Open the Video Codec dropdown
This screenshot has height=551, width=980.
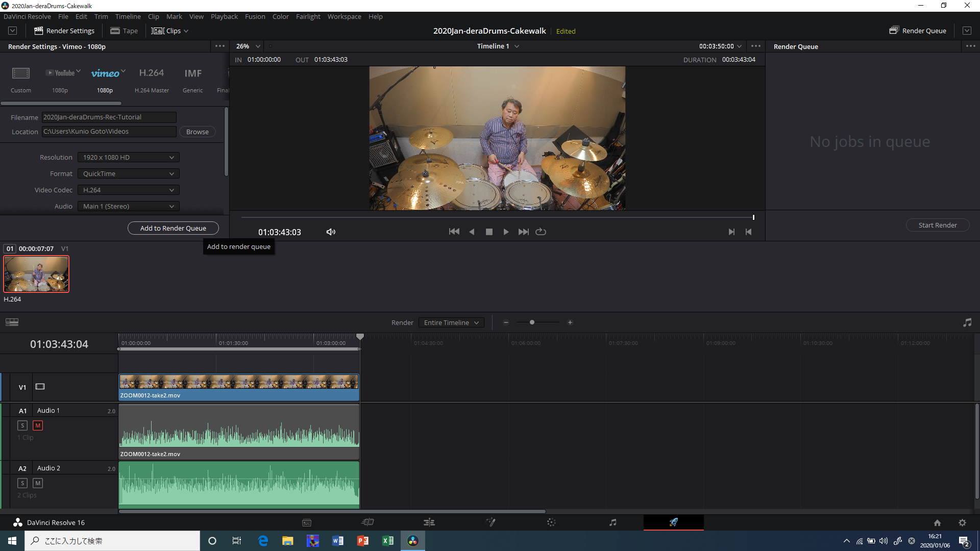[129, 190]
